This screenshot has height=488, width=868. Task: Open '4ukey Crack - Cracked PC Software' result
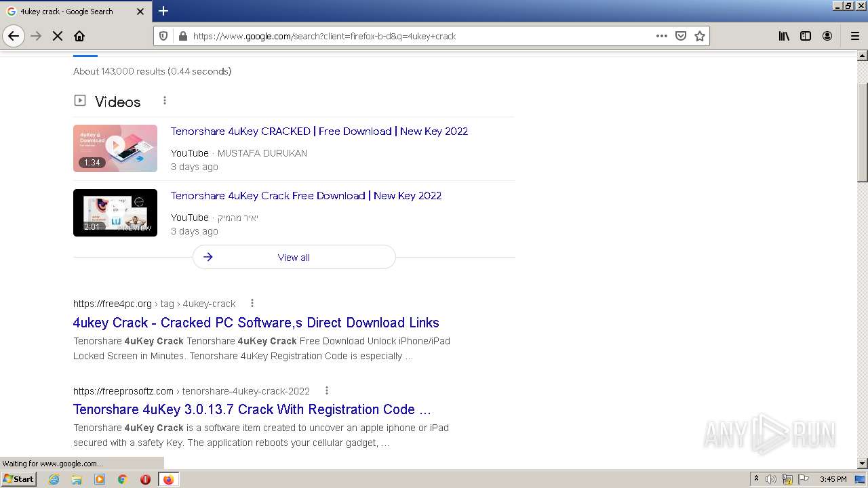pyautogui.click(x=256, y=323)
